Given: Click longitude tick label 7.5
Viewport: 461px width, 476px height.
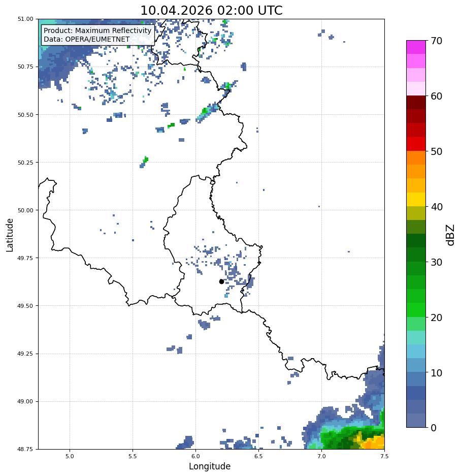Looking at the screenshot, I should (x=384, y=456).
